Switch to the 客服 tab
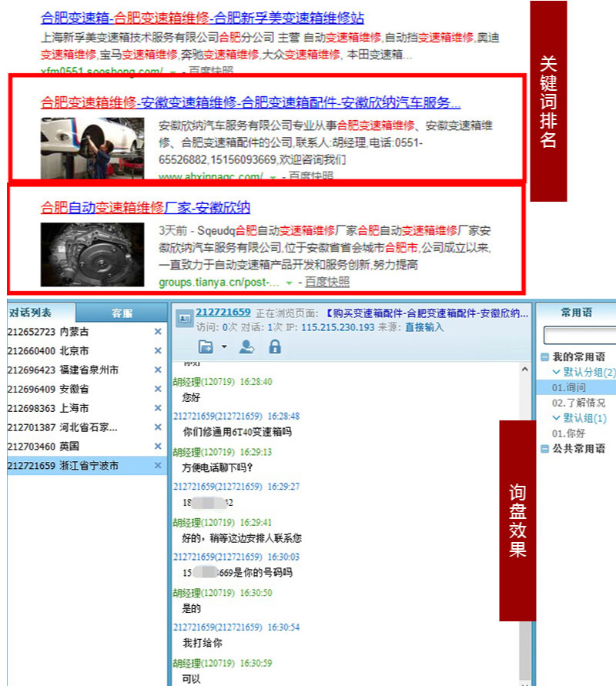Viewport: 616px width, 686px height. click(x=122, y=313)
